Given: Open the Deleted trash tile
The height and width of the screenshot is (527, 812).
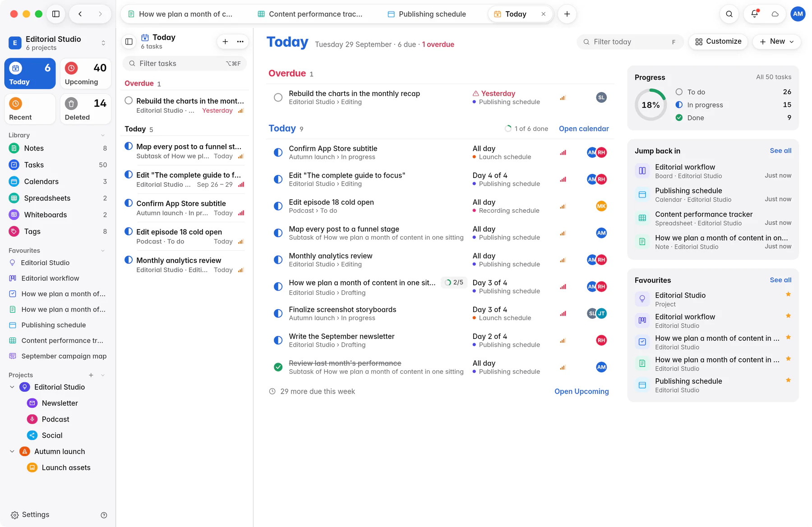Looking at the screenshot, I should pos(86,109).
